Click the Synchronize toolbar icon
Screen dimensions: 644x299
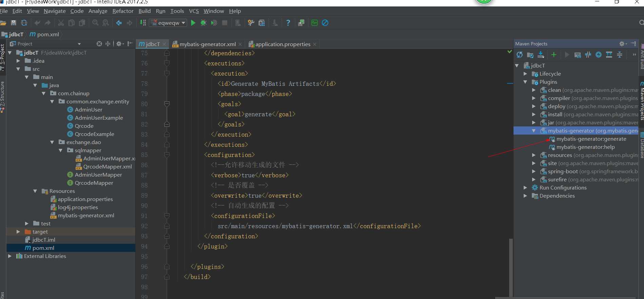coord(24,23)
